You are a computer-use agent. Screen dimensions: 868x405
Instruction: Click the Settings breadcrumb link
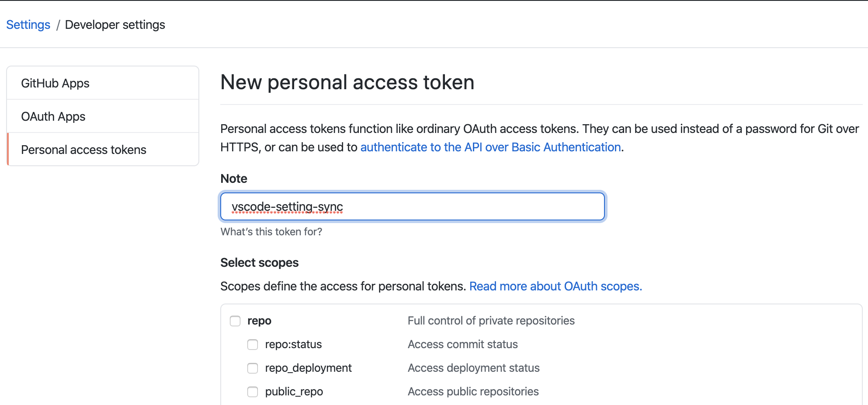[28, 25]
